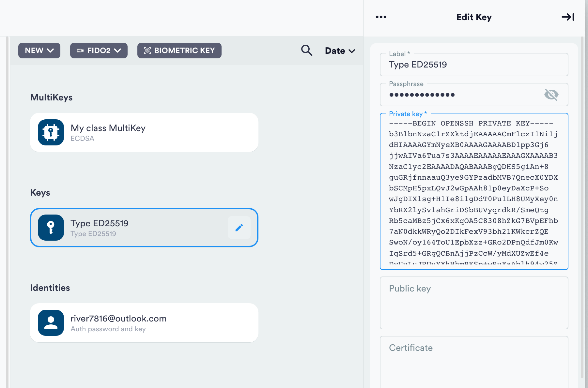Image resolution: width=588 pixels, height=388 pixels.
Task: Click the identity person icon
Action: (51, 323)
